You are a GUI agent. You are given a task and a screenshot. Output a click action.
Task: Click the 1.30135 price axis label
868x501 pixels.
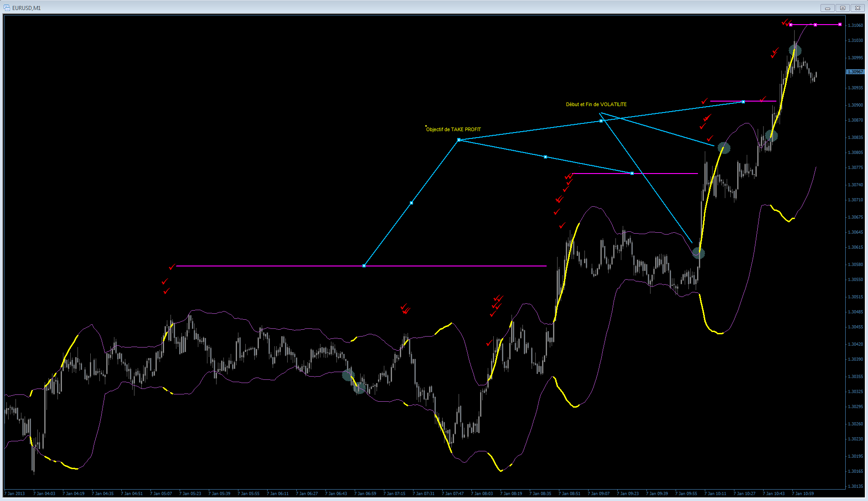coord(855,486)
